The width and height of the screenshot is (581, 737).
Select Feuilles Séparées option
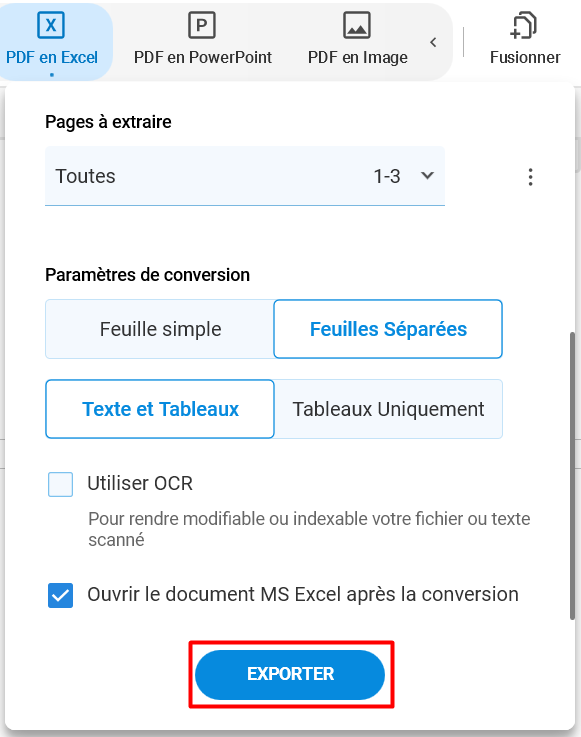(388, 329)
